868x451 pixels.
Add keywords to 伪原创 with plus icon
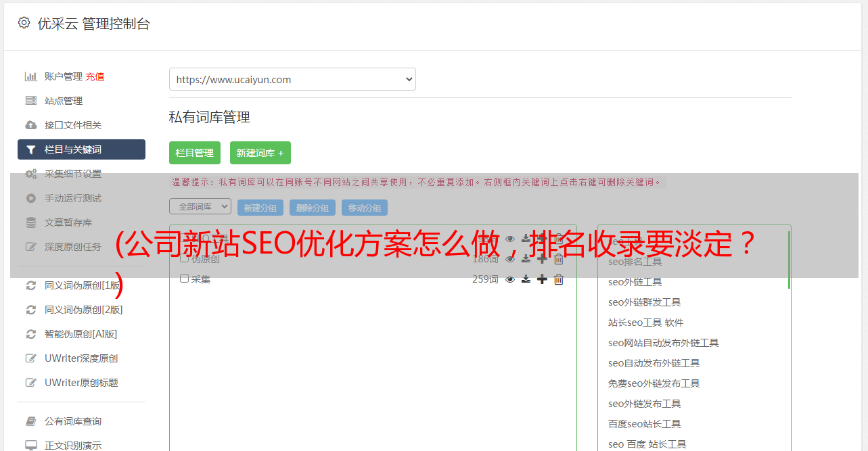point(542,259)
